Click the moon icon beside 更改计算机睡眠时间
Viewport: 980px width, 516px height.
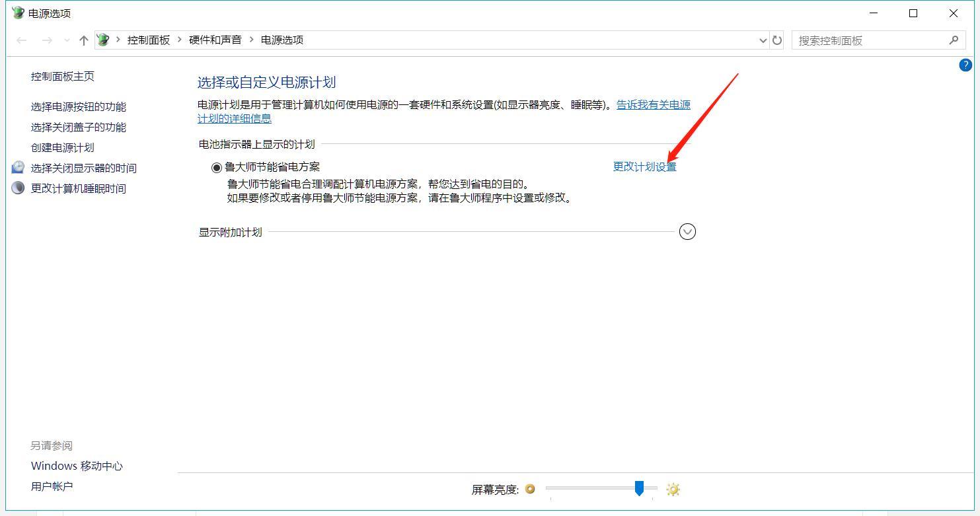click(x=19, y=188)
